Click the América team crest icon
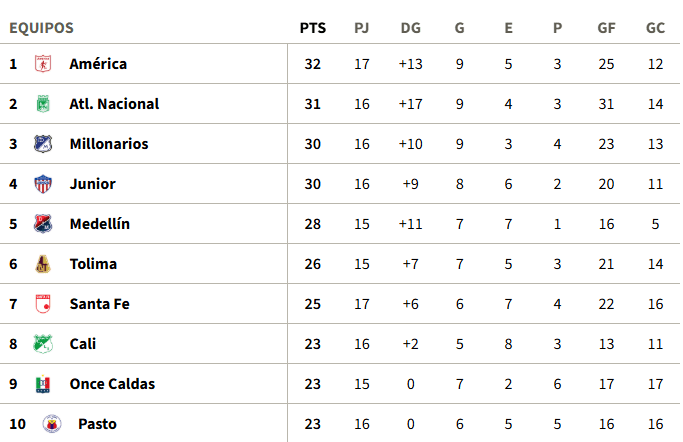This screenshot has height=442, width=683. pyautogui.click(x=43, y=64)
